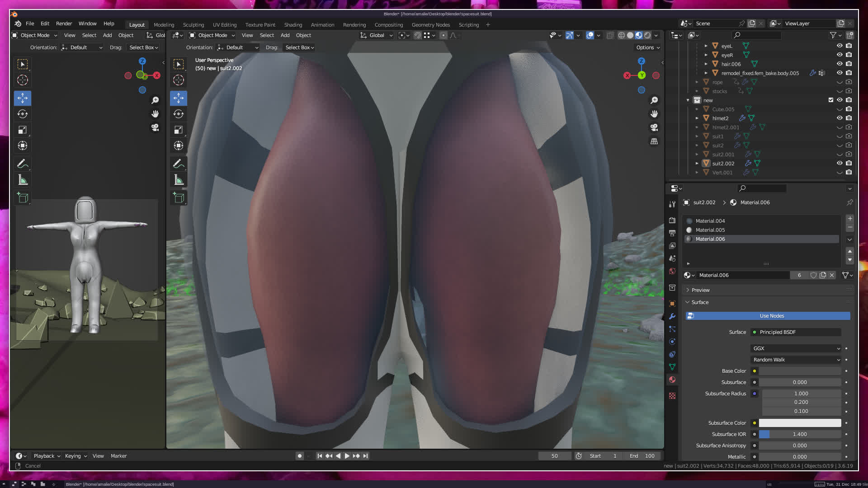
Task: Expand the Preview panel
Action: 700,290
